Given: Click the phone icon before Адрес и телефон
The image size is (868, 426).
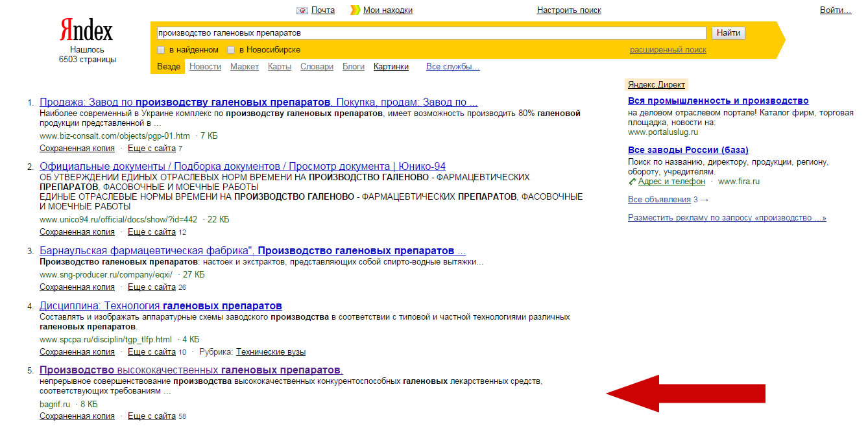Looking at the screenshot, I should pos(633,182).
